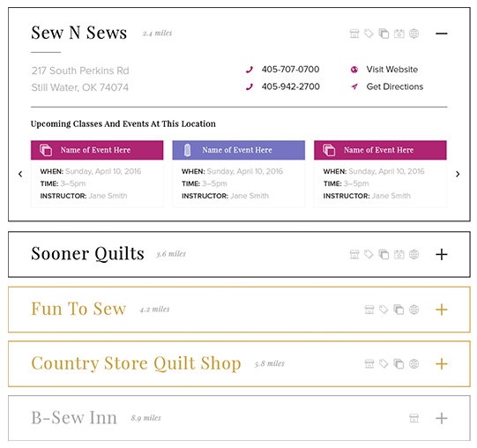Expand the Sooner Quilts listing
Screen dimensions: 477x448
click(x=442, y=254)
